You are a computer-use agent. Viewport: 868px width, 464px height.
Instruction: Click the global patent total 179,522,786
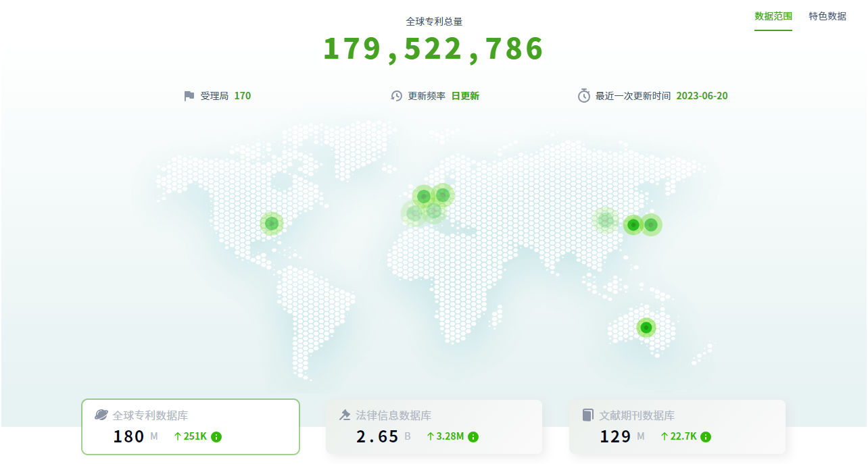pos(433,49)
